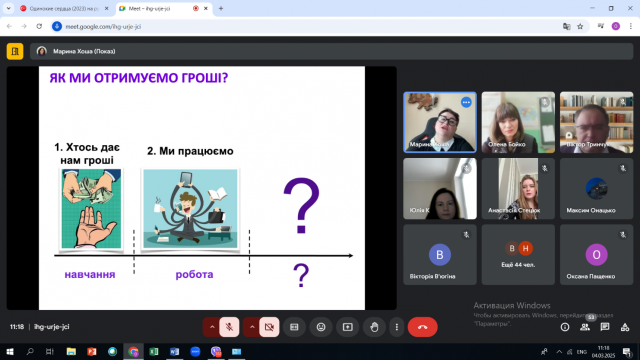Expand video settings arrow beside camera

(x=252, y=327)
